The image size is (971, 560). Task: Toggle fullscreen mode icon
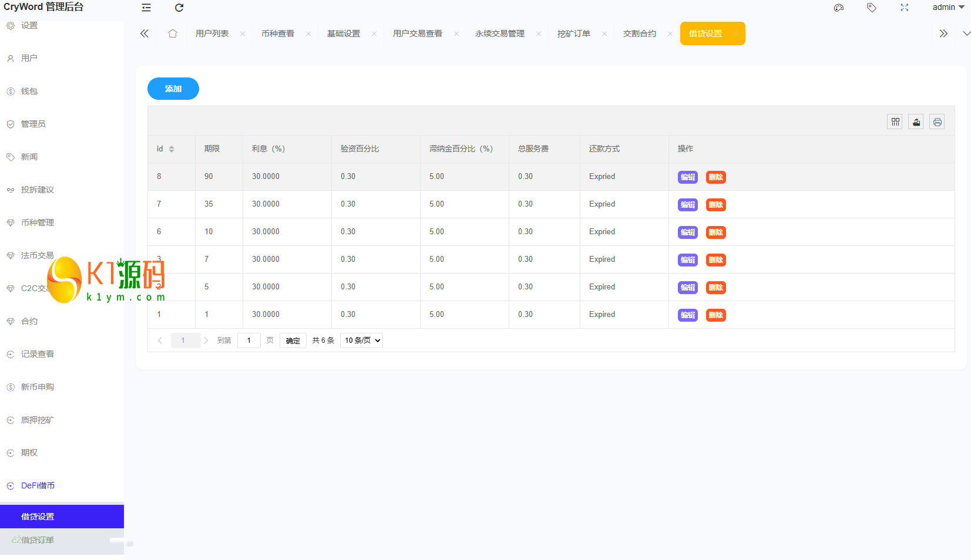pyautogui.click(x=905, y=8)
